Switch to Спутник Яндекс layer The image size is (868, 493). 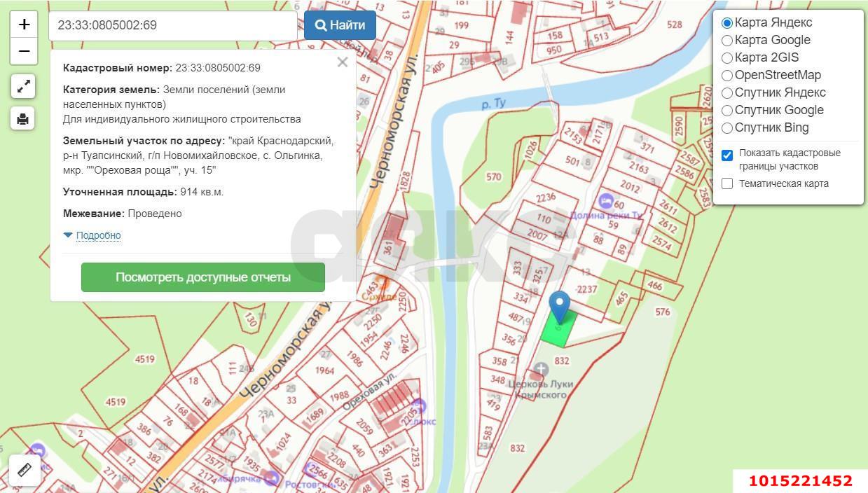pos(727,93)
